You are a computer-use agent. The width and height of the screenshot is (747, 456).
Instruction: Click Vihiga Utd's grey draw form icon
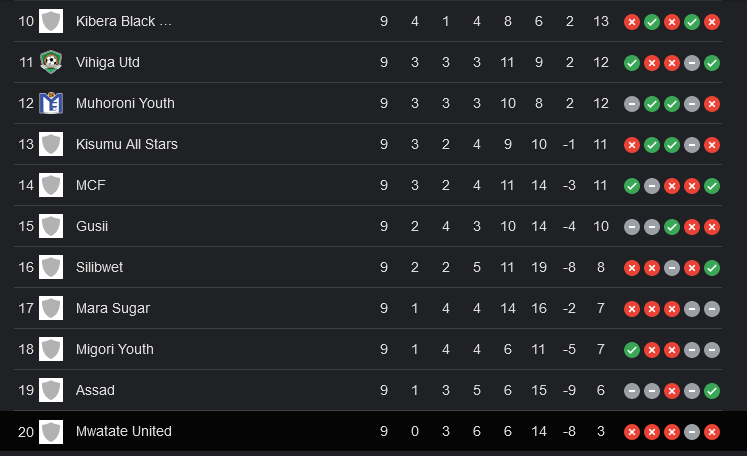tap(692, 63)
